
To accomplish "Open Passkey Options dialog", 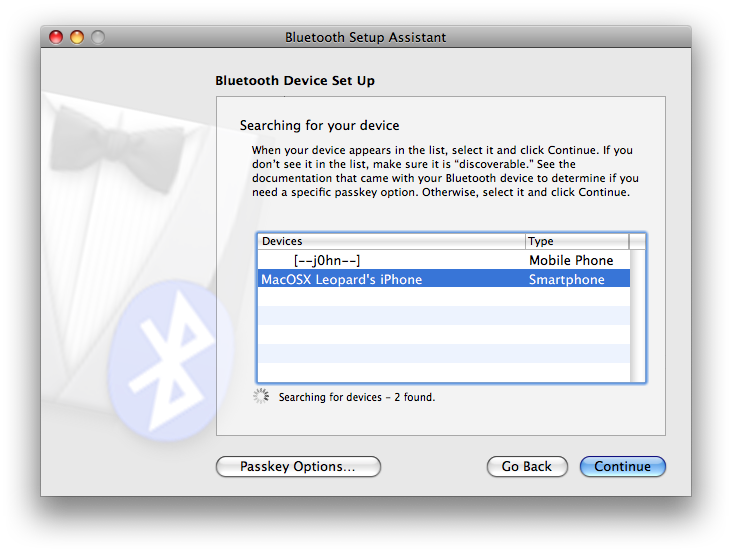I will [298, 466].
